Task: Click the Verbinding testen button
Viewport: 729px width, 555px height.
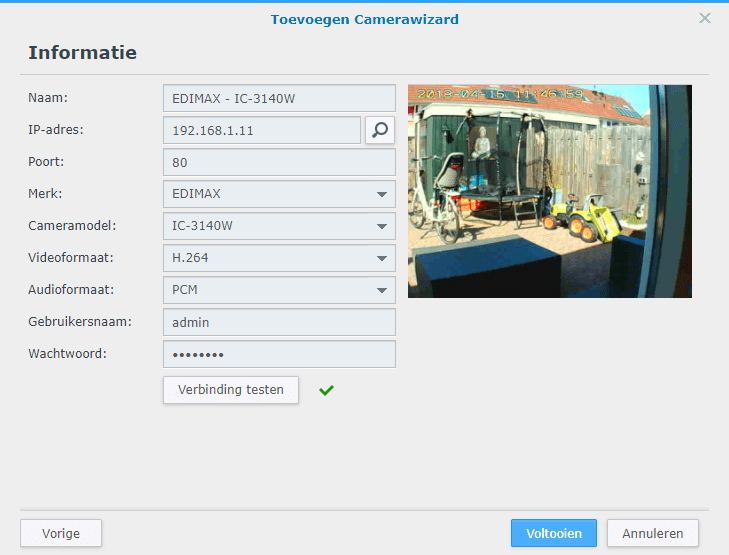Action: pos(231,390)
